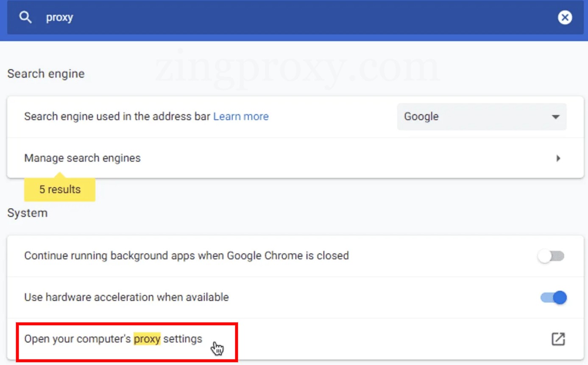
Task: Open the Google search engine dropdown
Action: tap(482, 116)
